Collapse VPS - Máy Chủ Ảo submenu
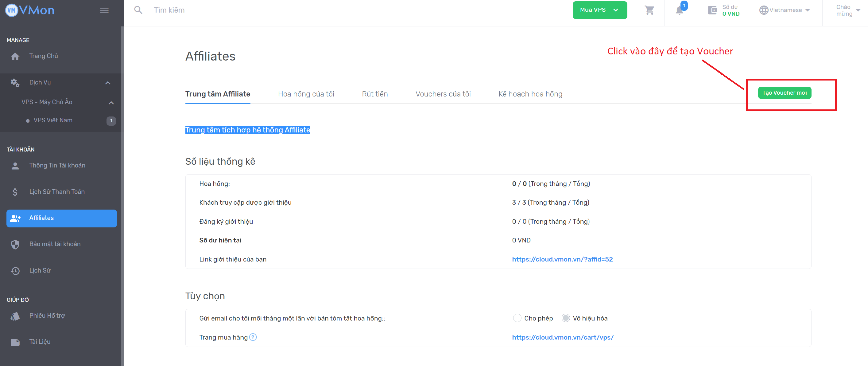Screen dimensions: 868x366 pos(111,103)
